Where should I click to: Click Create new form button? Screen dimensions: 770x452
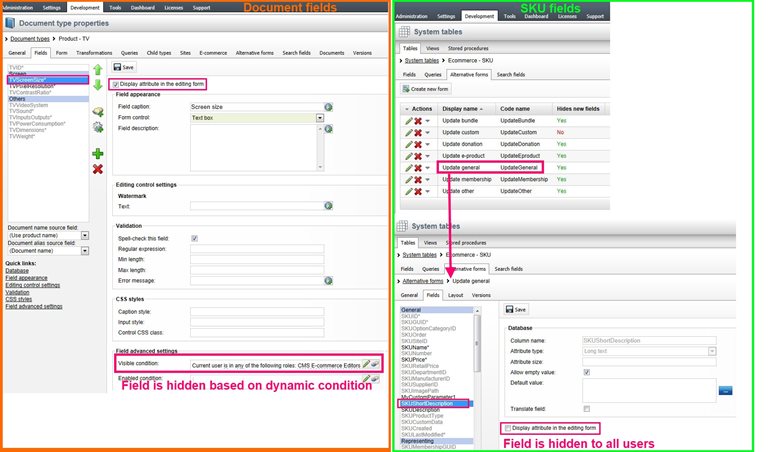(425, 89)
